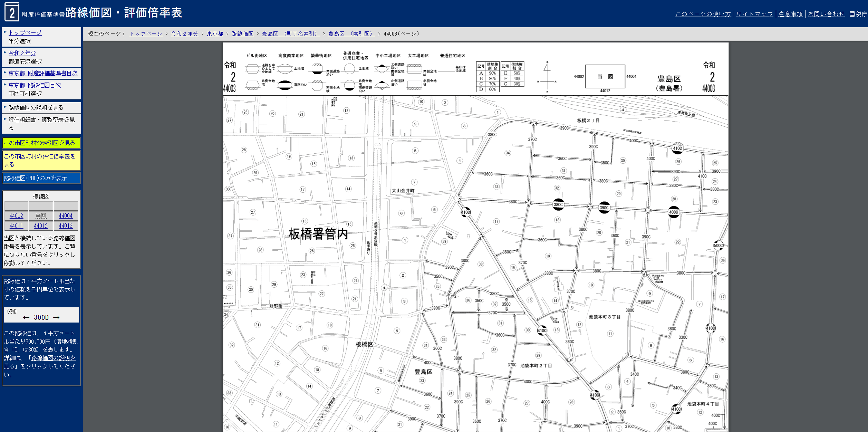
Task: Click the 熊野町 label on map
Action: 276,306
